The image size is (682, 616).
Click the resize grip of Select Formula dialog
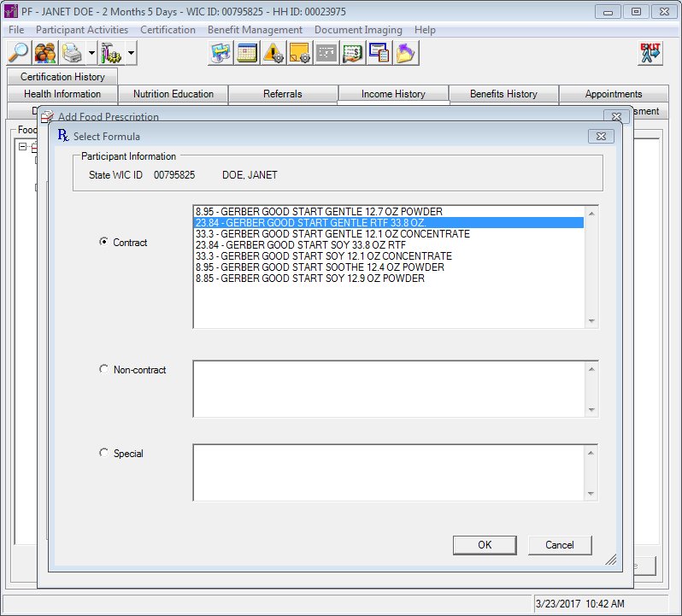coord(611,560)
